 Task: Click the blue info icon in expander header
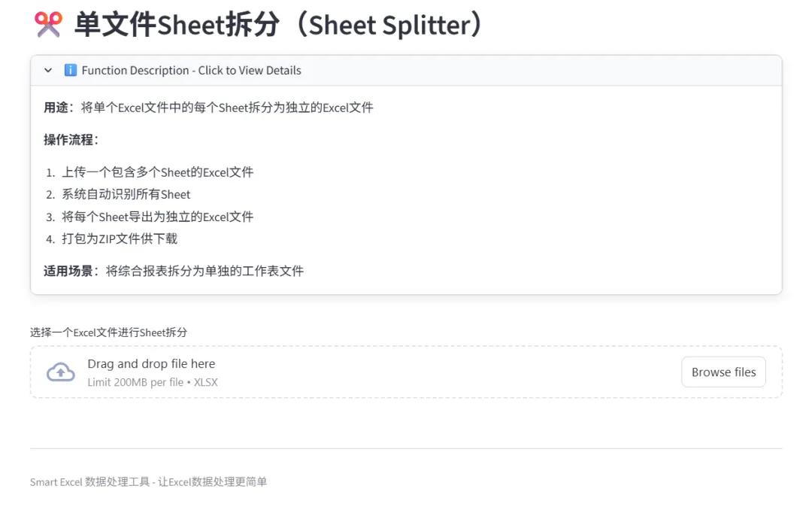(71, 70)
